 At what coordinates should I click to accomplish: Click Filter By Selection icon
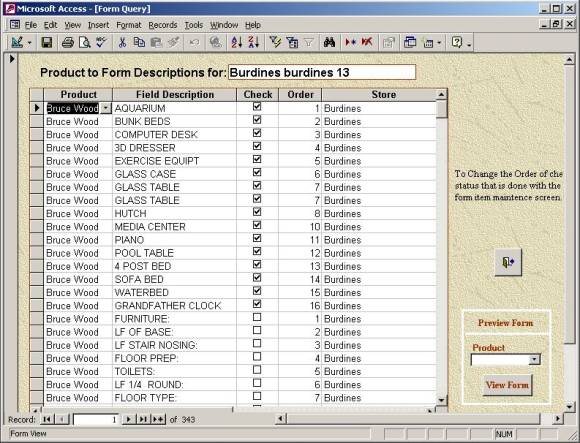tap(275, 43)
